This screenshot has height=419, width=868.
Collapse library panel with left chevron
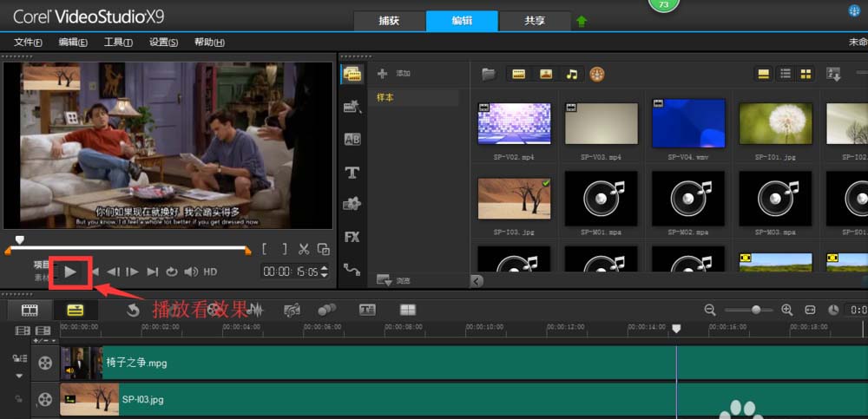tap(476, 280)
